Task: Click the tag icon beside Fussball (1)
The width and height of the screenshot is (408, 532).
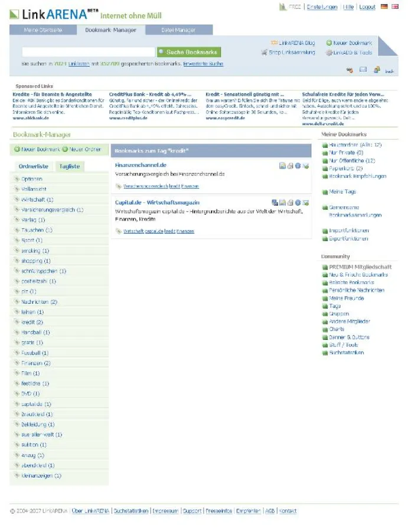Action: 17,352
